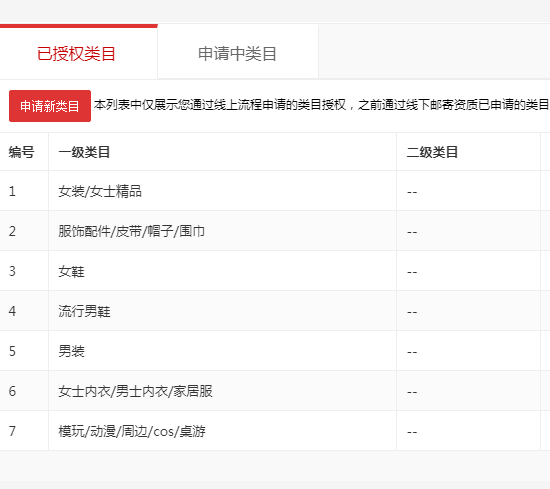Click the 流行男鞋 category row
The width and height of the screenshot is (550, 489).
coord(275,311)
